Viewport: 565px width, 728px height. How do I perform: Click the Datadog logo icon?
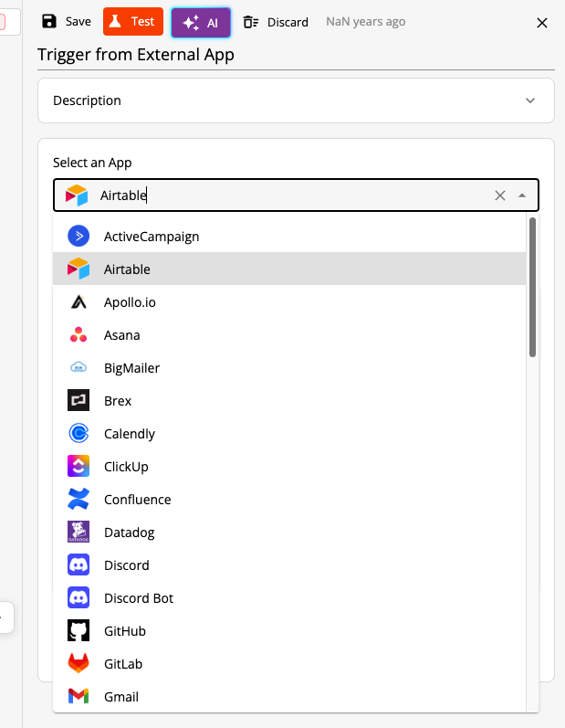click(78, 533)
